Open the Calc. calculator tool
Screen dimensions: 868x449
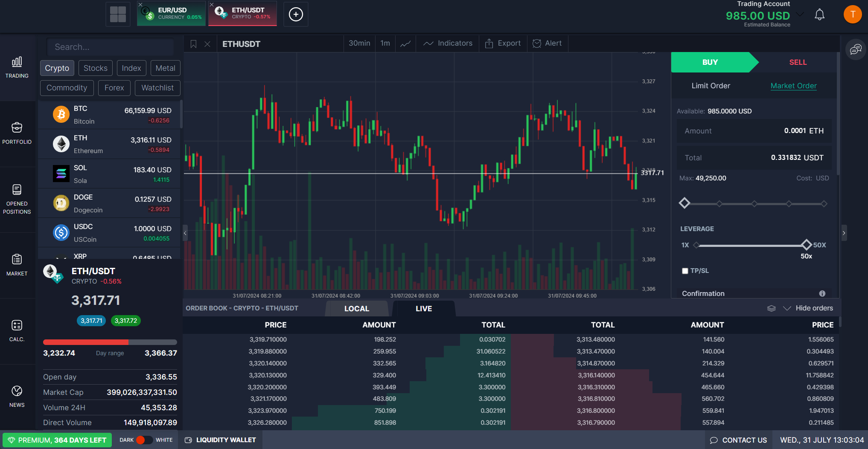coord(17,330)
